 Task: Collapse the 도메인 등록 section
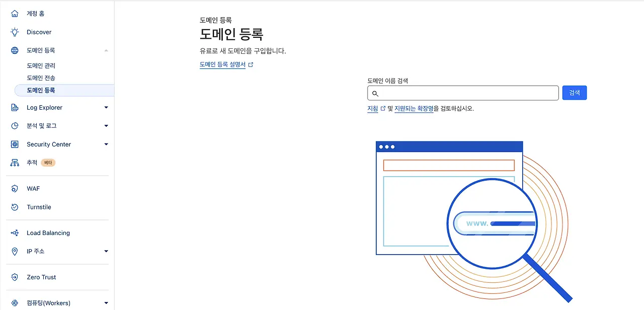click(x=106, y=50)
